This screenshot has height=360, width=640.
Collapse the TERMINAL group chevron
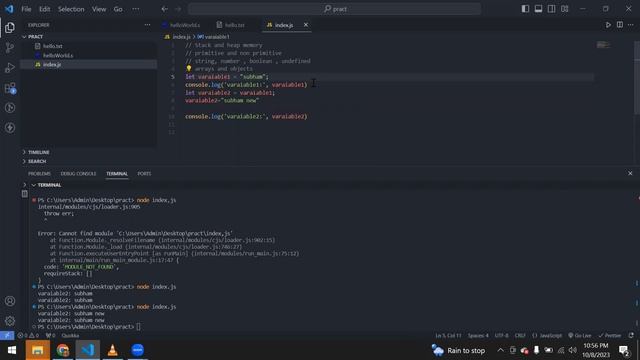click(x=33, y=185)
